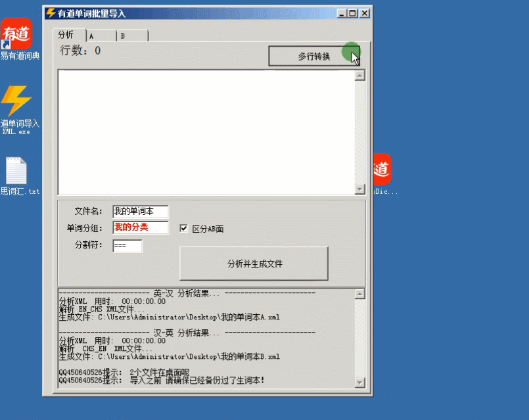Click inside the large word input text area

click(x=206, y=132)
